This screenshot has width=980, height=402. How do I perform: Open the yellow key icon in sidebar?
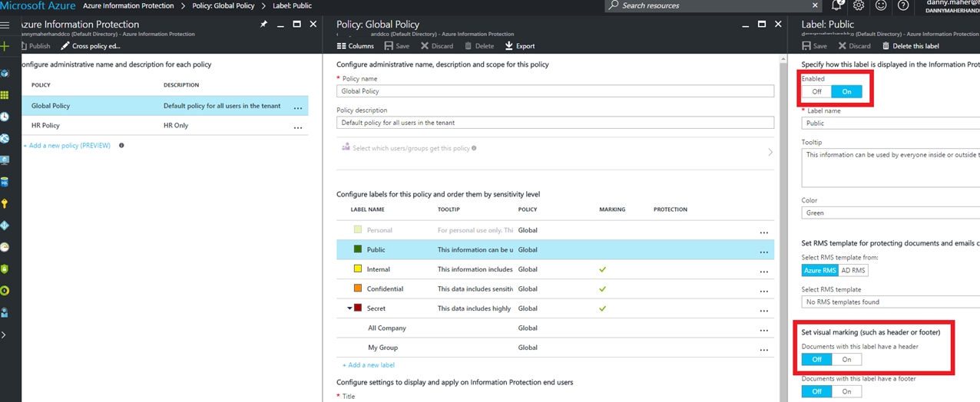[x=5, y=203]
